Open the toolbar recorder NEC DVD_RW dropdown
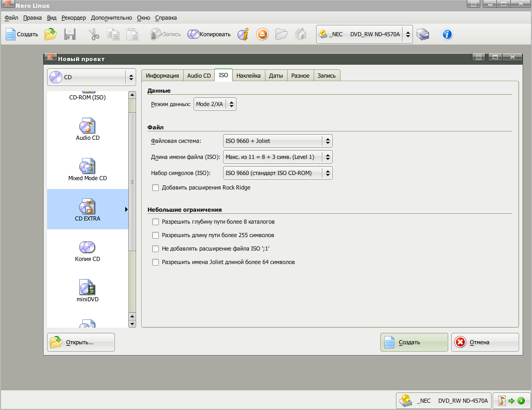 pos(364,34)
